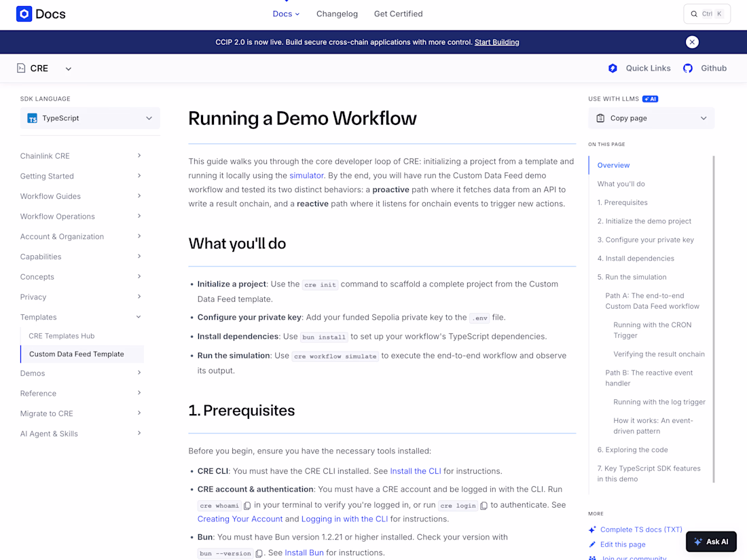Viewport: 747px width, 560px height.
Task: Click the Ask AI button
Action: coord(711,542)
